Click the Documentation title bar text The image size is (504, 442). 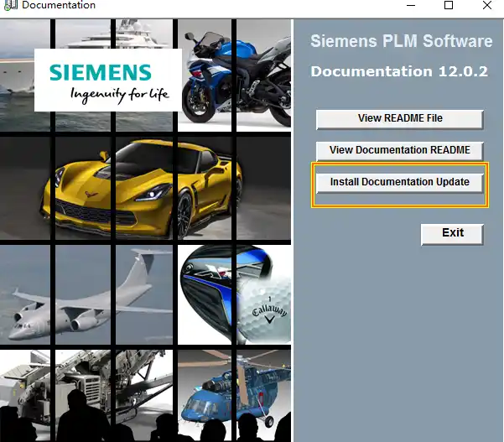(x=59, y=5)
